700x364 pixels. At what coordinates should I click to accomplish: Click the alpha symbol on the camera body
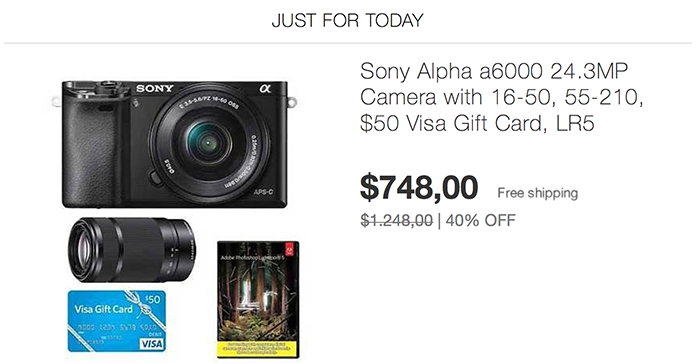(265, 88)
